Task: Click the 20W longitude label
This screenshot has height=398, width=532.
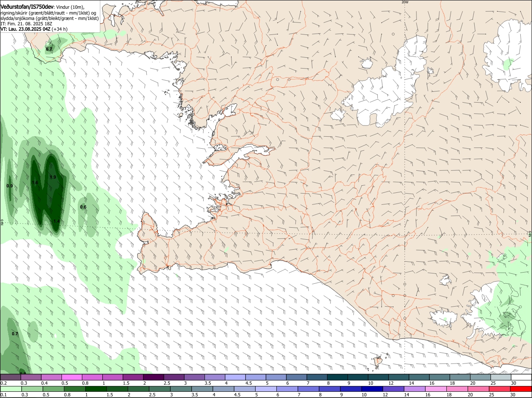Action: pyautogui.click(x=405, y=2)
